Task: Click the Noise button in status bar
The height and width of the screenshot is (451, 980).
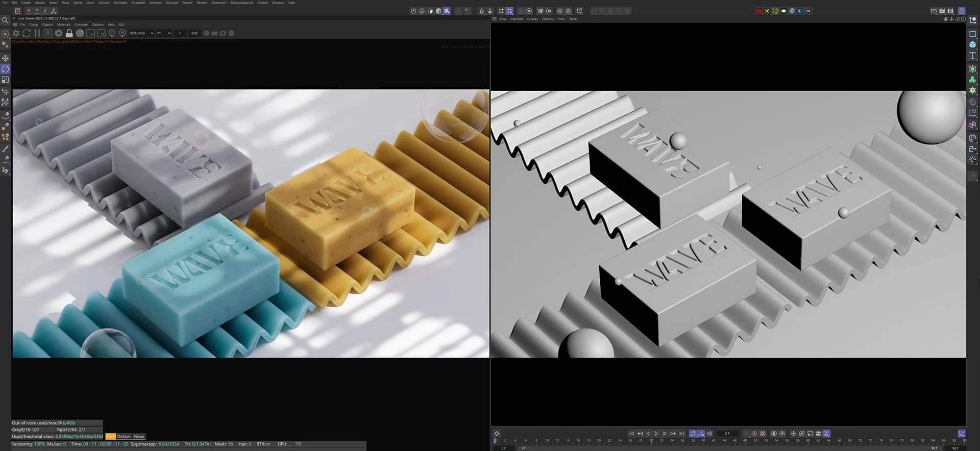Action: [139, 437]
